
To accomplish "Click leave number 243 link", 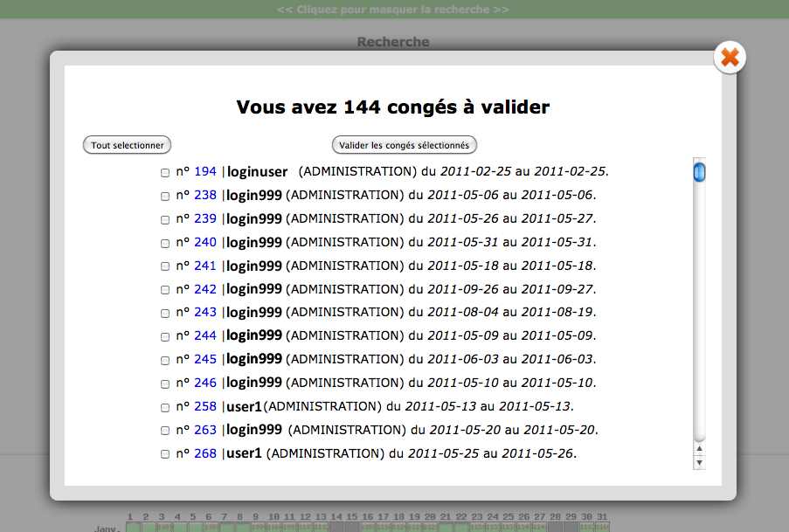I will pyautogui.click(x=204, y=313).
